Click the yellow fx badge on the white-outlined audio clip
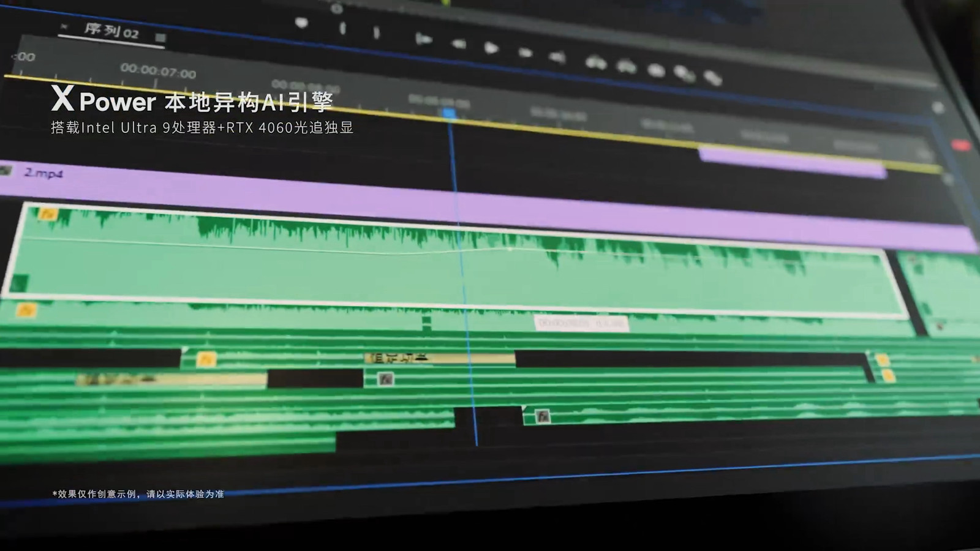Screen dimensions: 980x551 (x=48, y=214)
